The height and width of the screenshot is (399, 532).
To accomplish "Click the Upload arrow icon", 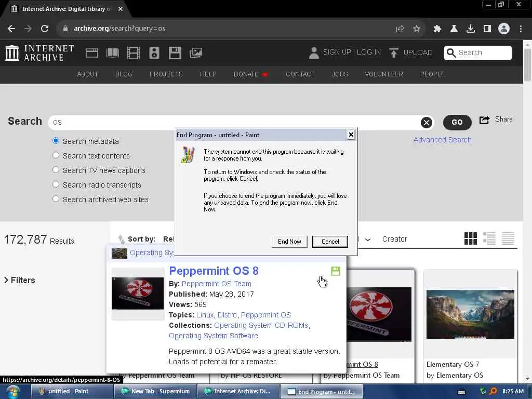I will (394, 53).
